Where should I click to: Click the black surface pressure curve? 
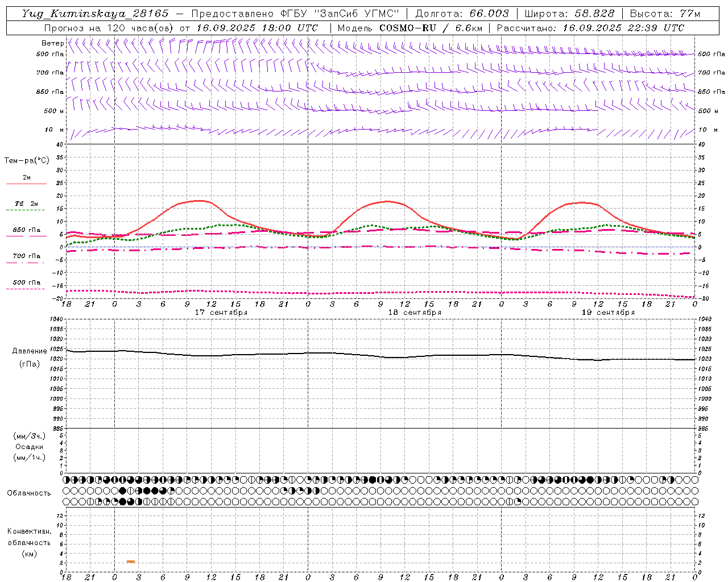pos(380,356)
